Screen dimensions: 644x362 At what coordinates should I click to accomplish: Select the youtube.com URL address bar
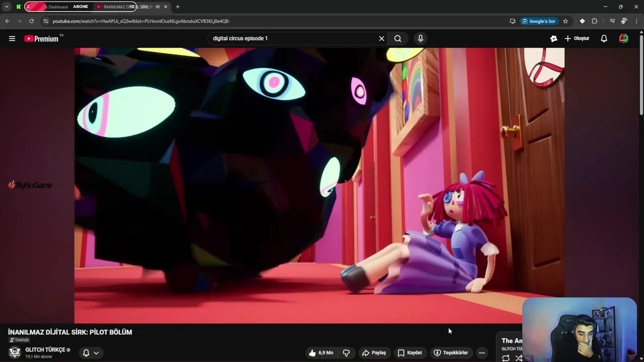point(141,21)
